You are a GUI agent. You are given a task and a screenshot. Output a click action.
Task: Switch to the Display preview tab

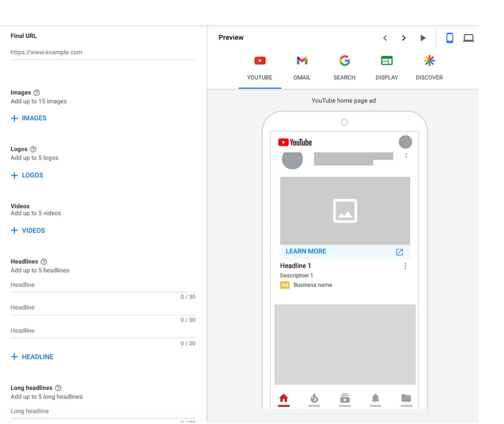pyautogui.click(x=387, y=68)
